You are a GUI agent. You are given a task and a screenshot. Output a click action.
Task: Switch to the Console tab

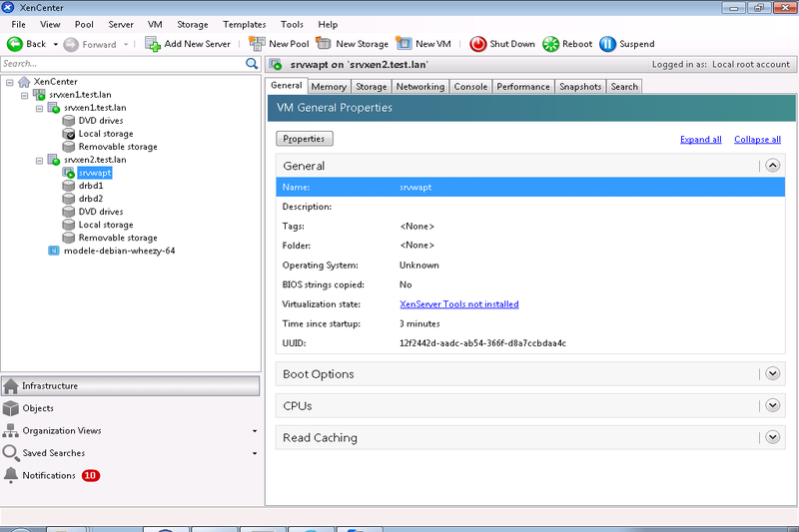[x=470, y=87]
